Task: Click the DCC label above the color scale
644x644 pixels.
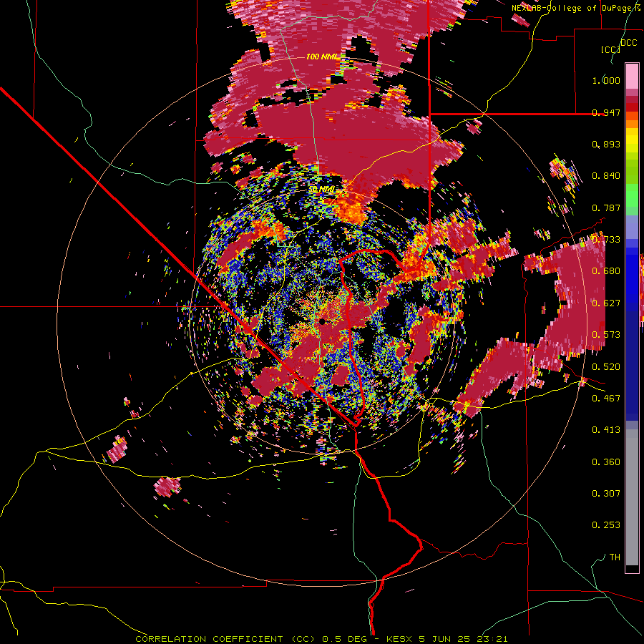Action: 628,43
